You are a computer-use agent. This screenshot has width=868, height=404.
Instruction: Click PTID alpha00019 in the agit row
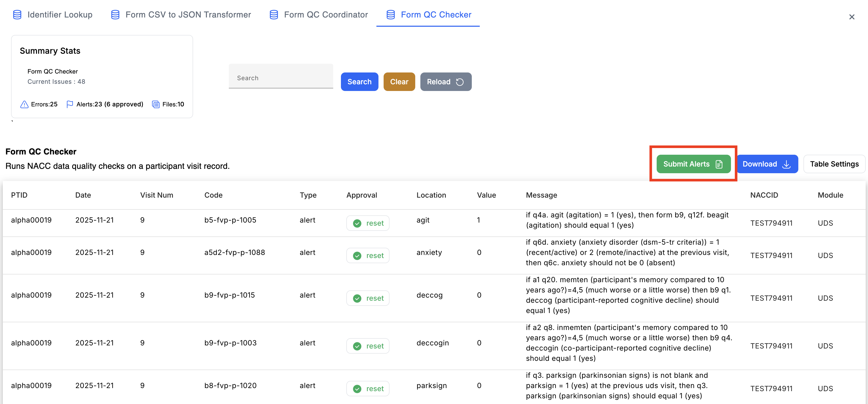click(x=31, y=220)
